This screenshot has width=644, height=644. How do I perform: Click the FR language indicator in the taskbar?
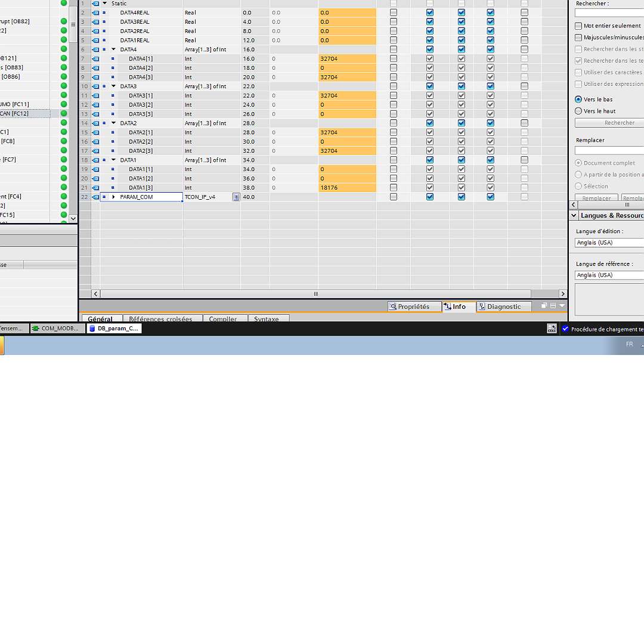coord(629,344)
